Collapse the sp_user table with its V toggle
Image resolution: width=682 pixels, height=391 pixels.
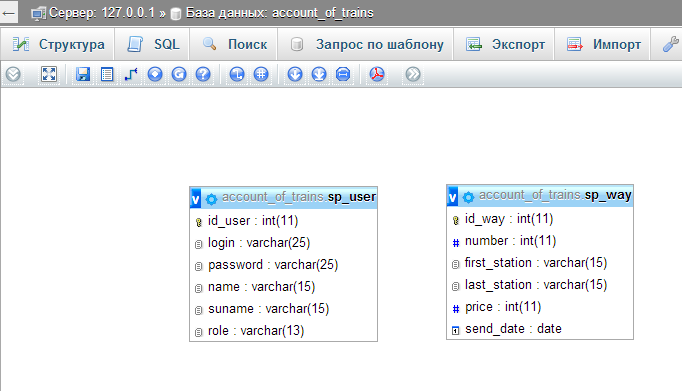(x=195, y=199)
